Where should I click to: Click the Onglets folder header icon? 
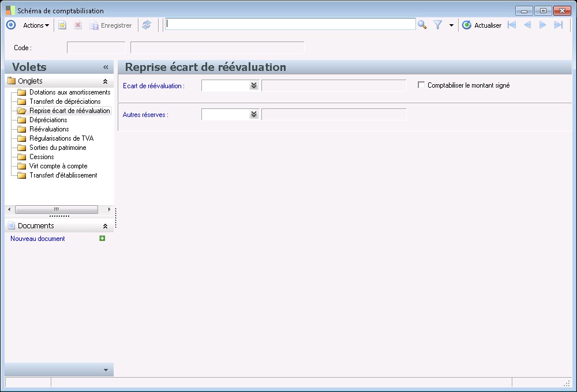coord(12,81)
